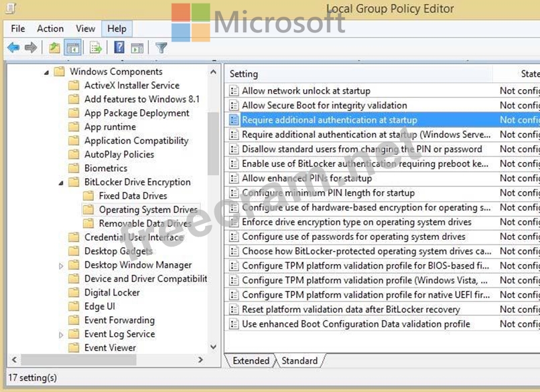Viewport: 540px width, 392px height.
Task: Click the tree scroll up arrow
Action: 214,72
